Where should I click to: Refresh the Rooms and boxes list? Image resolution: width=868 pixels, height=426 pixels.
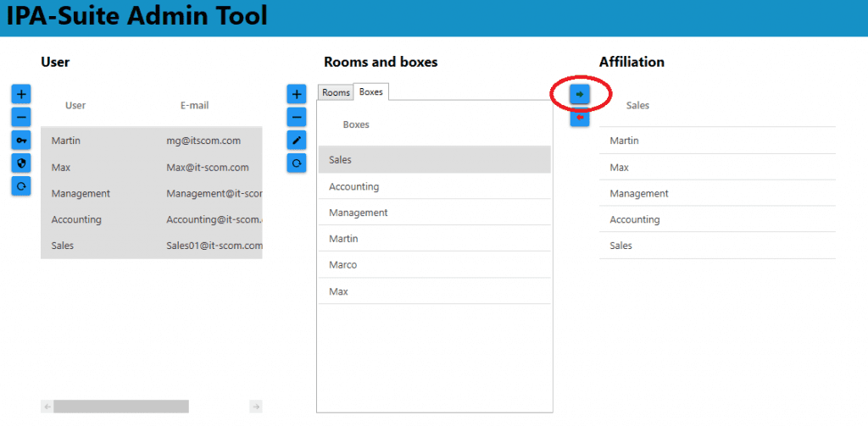297,163
